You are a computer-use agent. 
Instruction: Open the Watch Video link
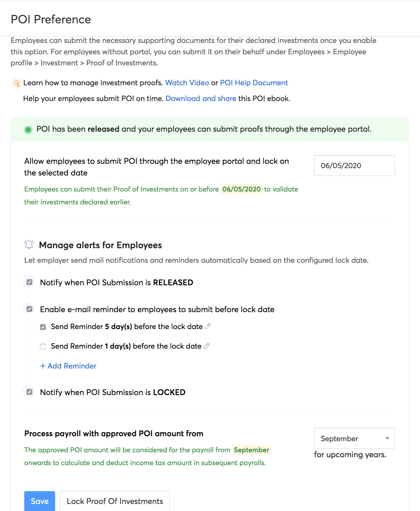pos(187,83)
